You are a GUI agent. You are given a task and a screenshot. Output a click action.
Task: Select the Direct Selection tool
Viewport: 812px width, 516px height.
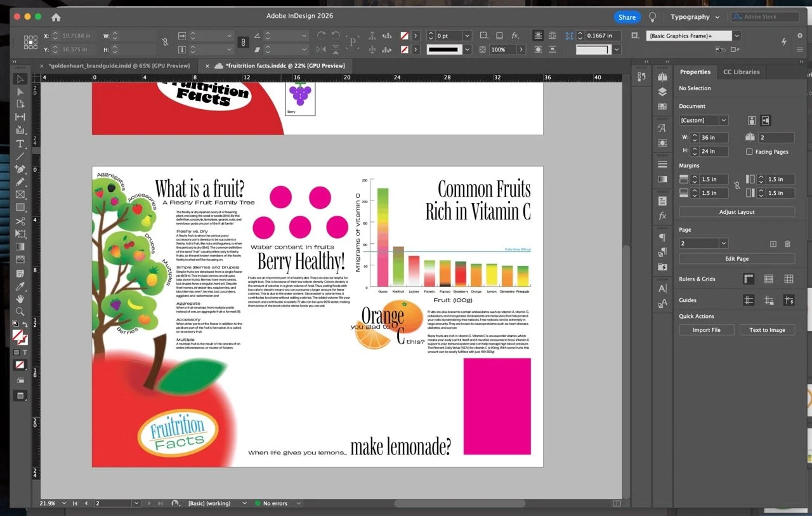[20, 92]
